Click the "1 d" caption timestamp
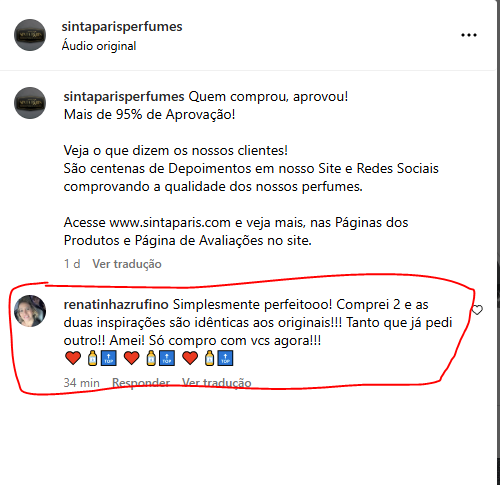The image size is (500, 485). pos(72,264)
